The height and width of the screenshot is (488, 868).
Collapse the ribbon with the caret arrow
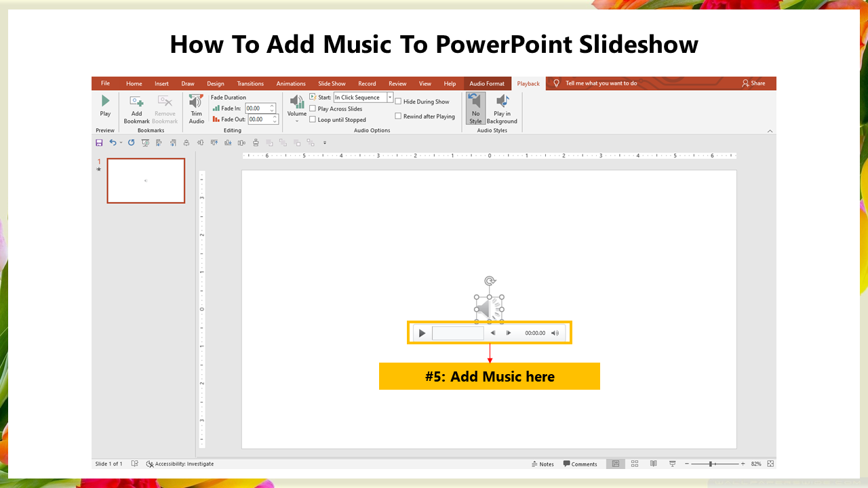click(770, 131)
